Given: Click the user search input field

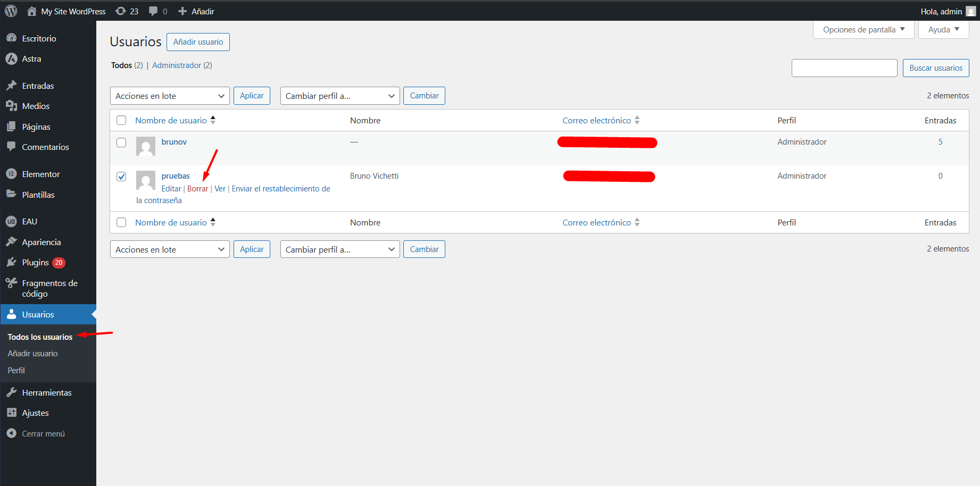Looking at the screenshot, I should click(844, 68).
